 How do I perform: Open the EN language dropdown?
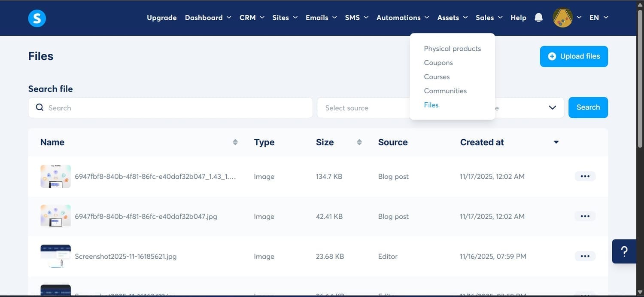[x=598, y=18]
